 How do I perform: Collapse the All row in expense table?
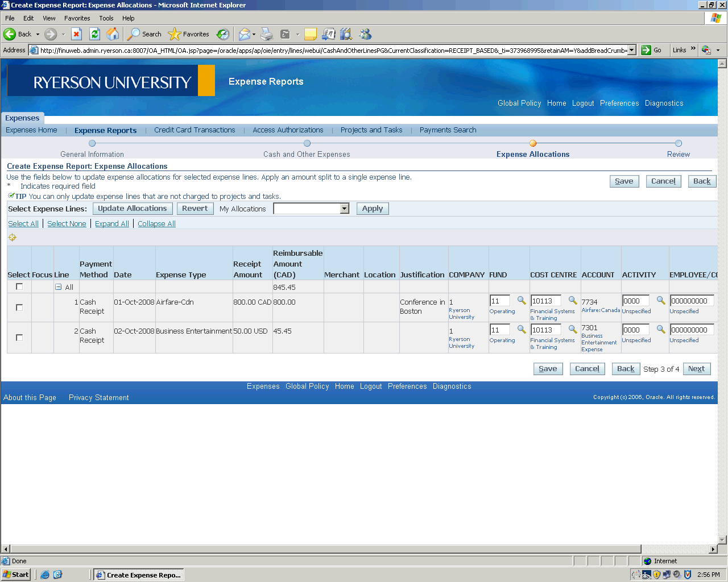pos(58,287)
